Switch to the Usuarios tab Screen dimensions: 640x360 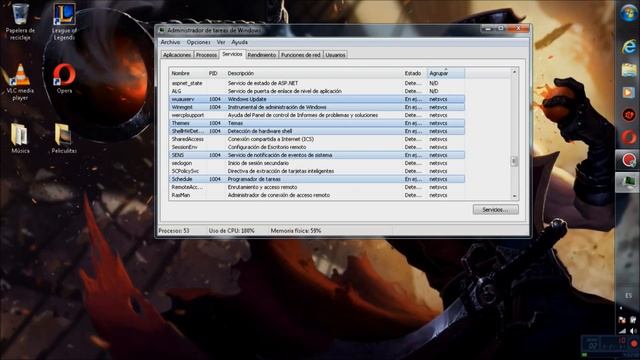pyautogui.click(x=336, y=55)
